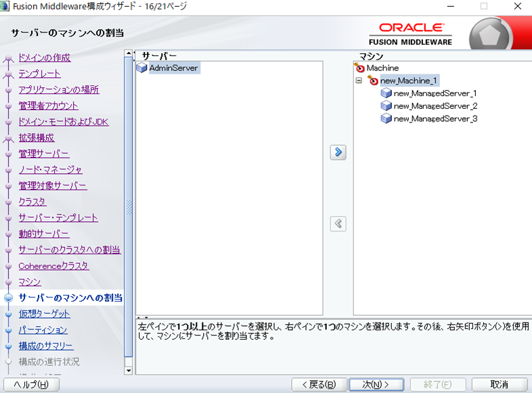
Task: Click the left arrow unassign button
Action: 338,224
